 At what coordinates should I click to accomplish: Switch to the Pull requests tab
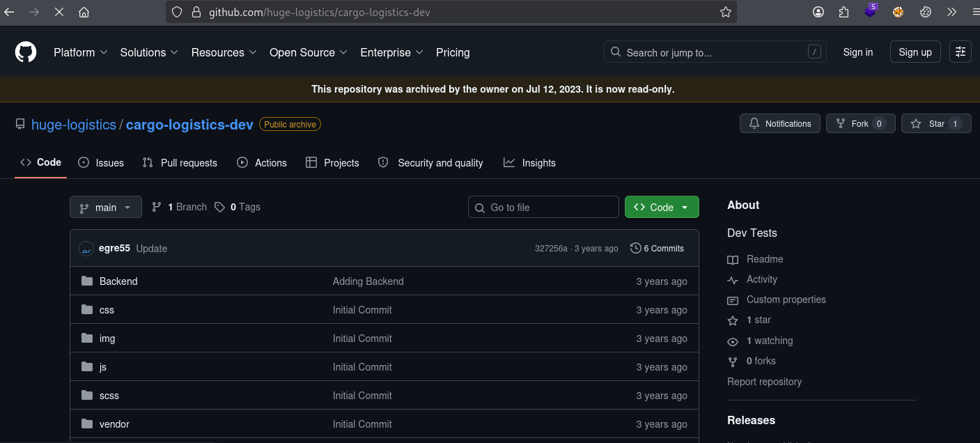point(180,163)
